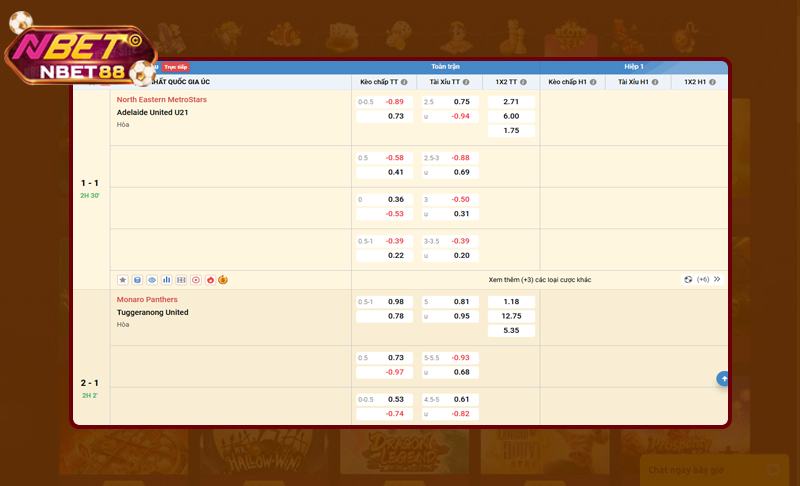Select the Toàn trận header tab
Screen dimensions: 800x486
click(445, 66)
